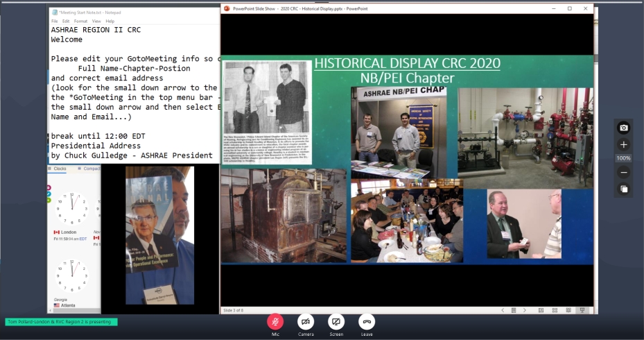Switch to Slide Sorter view icon
This screenshot has width=644, height=340.
pyautogui.click(x=555, y=310)
